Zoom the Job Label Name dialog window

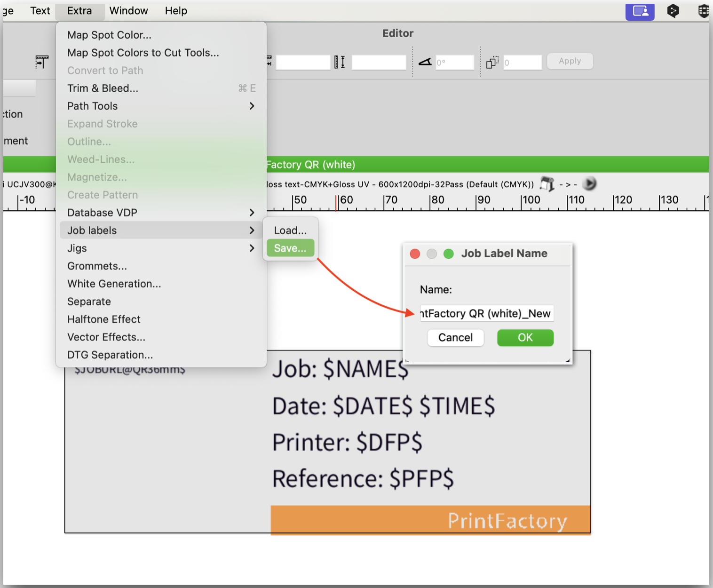pyautogui.click(x=449, y=254)
